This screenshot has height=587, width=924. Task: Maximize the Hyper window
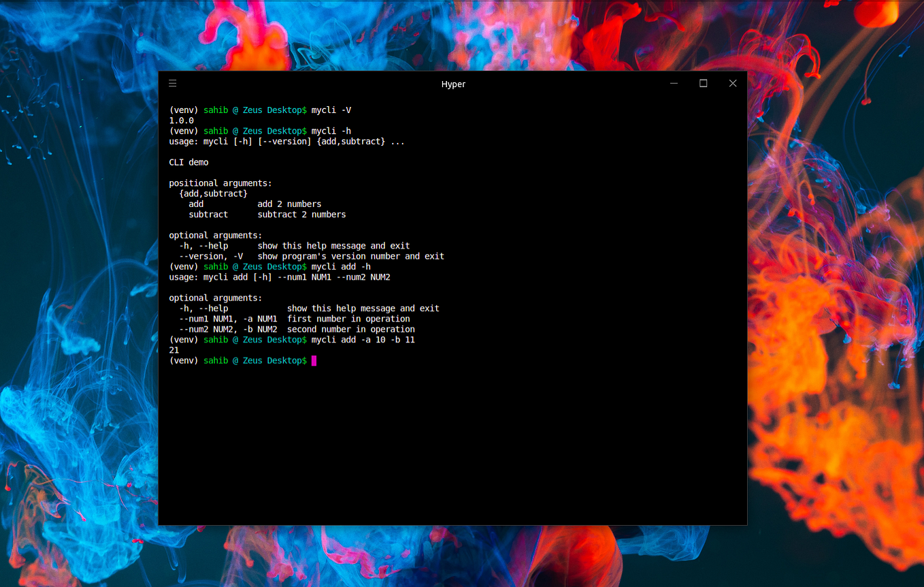703,83
